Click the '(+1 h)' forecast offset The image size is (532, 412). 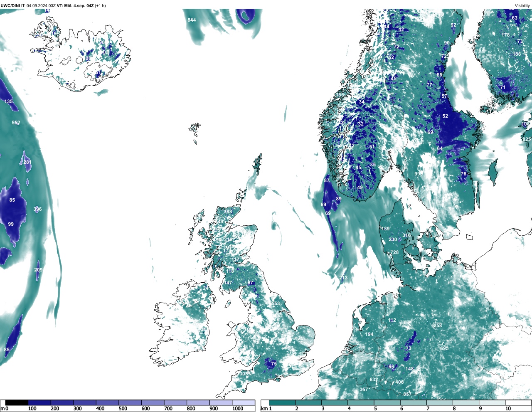100,5
